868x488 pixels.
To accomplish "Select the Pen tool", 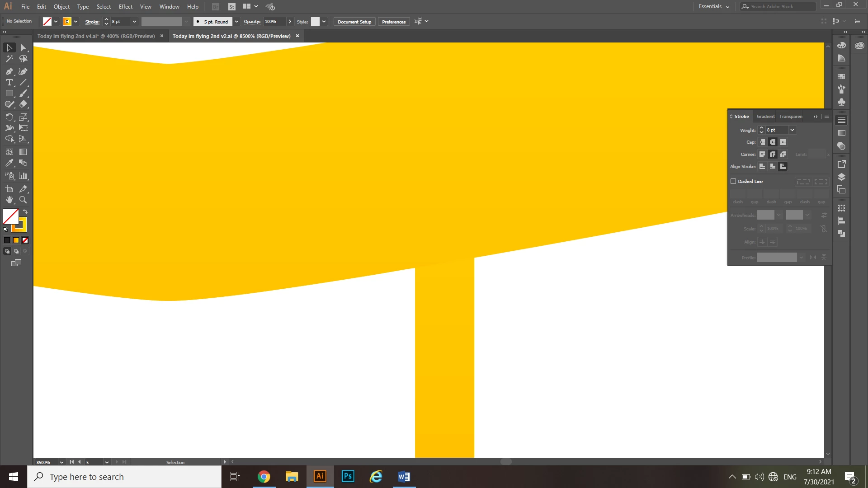I will pyautogui.click(x=9, y=71).
